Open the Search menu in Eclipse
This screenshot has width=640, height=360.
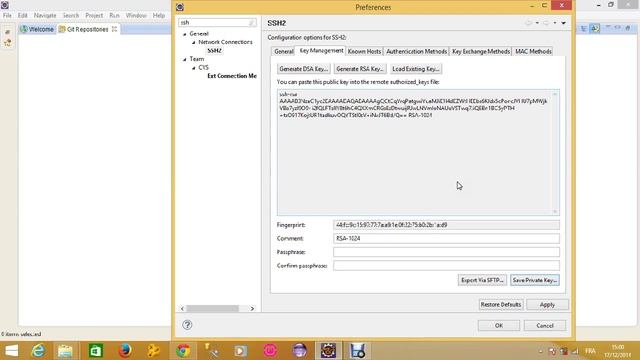click(x=71, y=16)
